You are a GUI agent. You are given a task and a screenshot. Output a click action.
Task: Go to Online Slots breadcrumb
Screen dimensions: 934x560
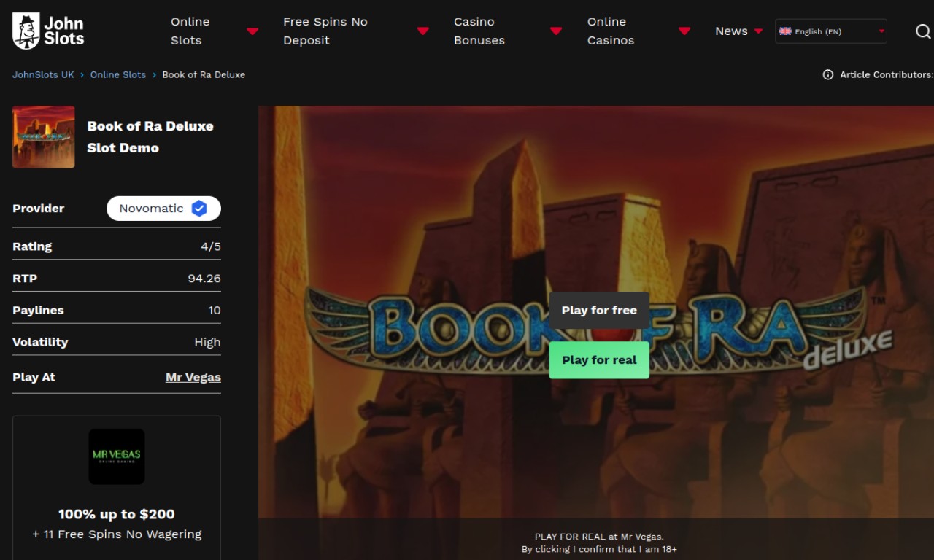click(118, 74)
